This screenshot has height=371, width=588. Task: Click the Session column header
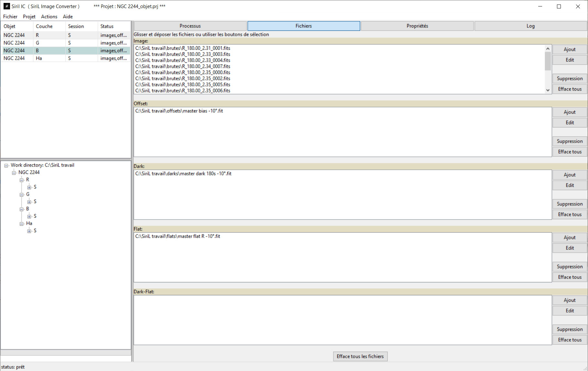[x=82, y=27]
